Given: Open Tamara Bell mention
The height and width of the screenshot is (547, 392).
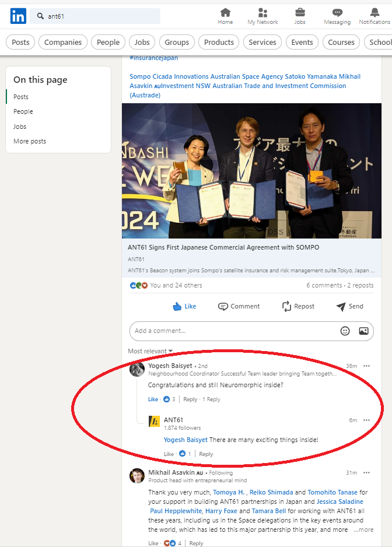Looking at the screenshot, I should click(x=269, y=511).
